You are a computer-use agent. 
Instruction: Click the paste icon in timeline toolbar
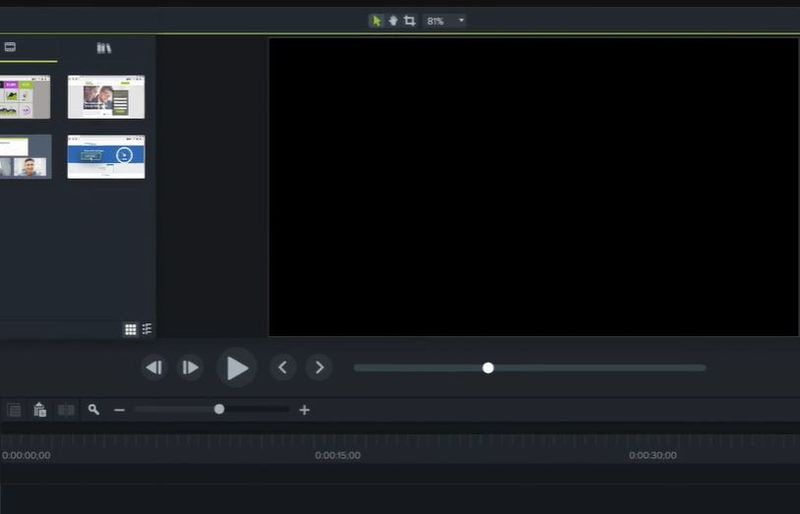click(x=40, y=410)
